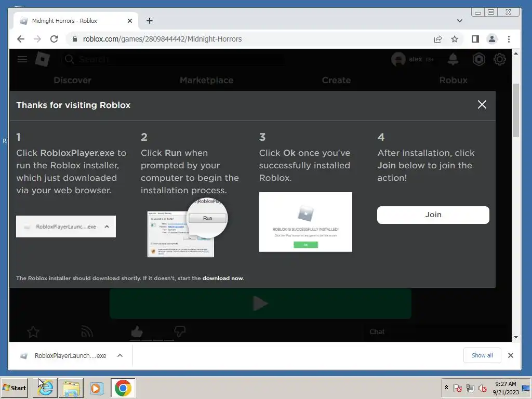This screenshot has width=532, height=399.
Task: Click the Roblox logo home icon
Action: coord(43,59)
